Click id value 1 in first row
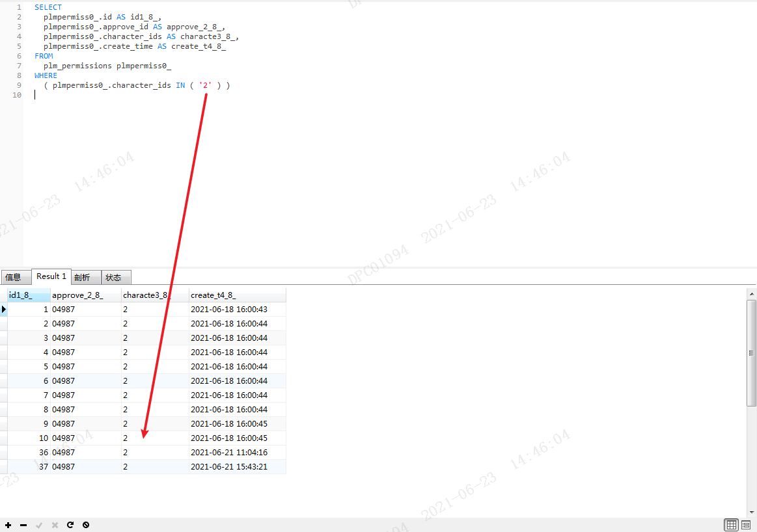 click(29, 309)
